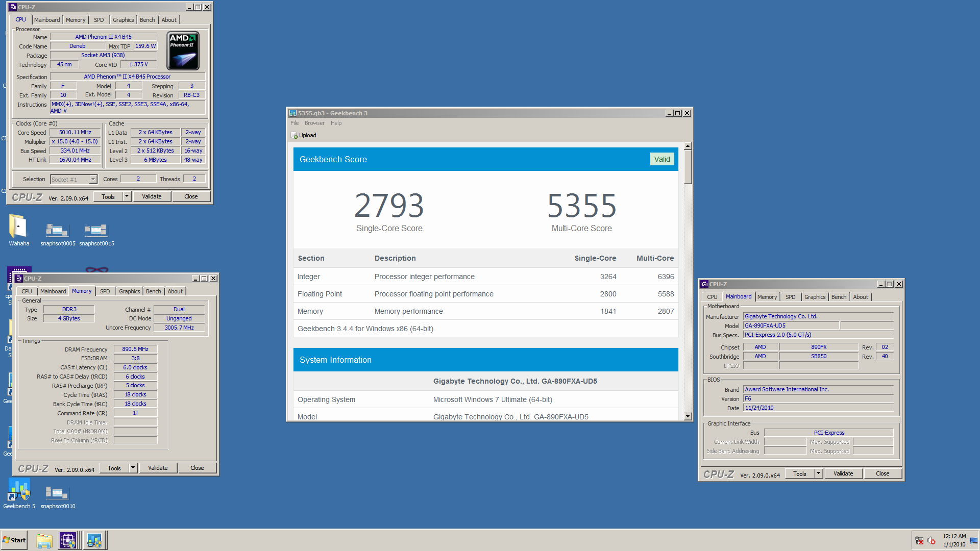Open Bench tab in the top-left CPU-Z
This screenshot has width=980, height=551.
pos(147,20)
